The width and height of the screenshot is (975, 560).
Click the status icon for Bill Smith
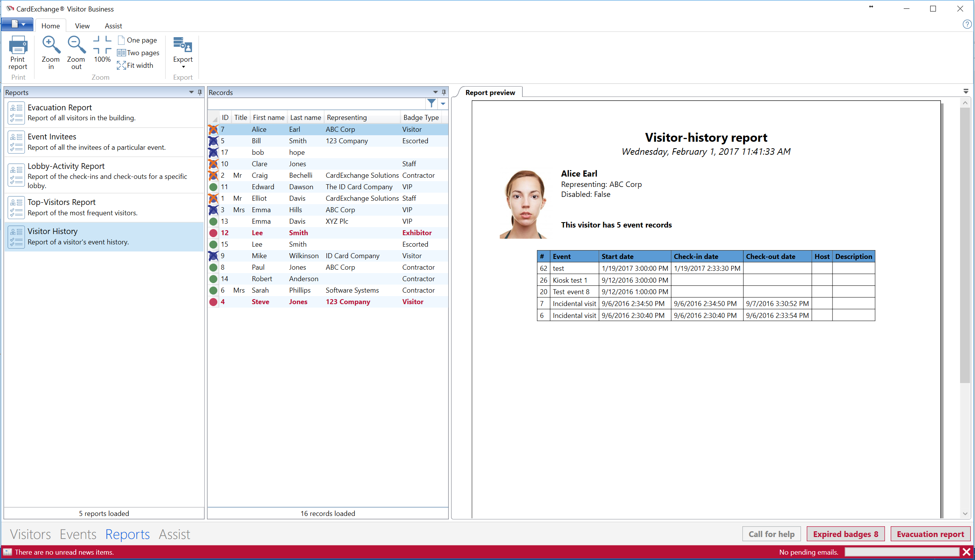coord(213,141)
